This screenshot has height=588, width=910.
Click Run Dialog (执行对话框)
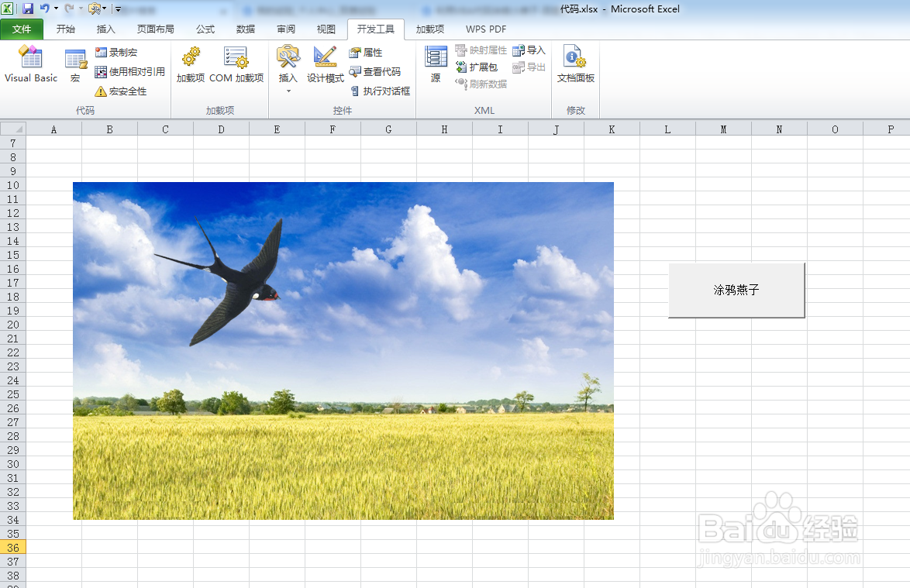pos(380,91)
